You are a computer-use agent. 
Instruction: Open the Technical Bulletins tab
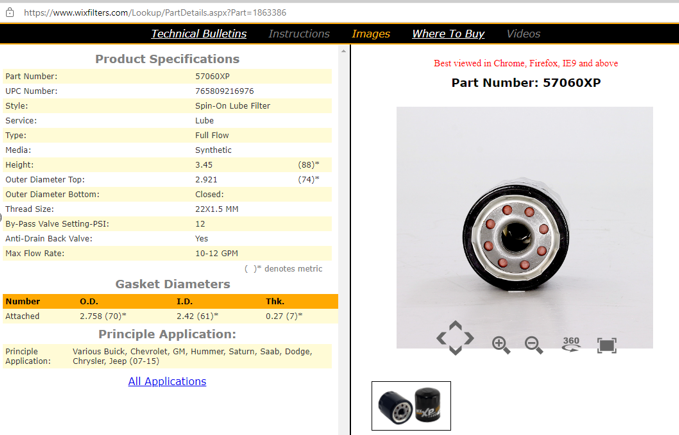point(199,34)
